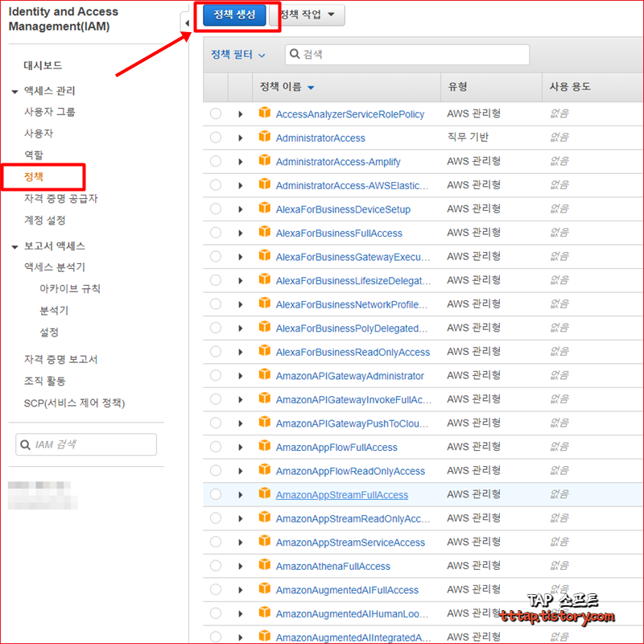Viewport: 644px width, 644px height.
Task: Open 액세스 분석기 in the sidebar
Action: [x=55, y=267]
